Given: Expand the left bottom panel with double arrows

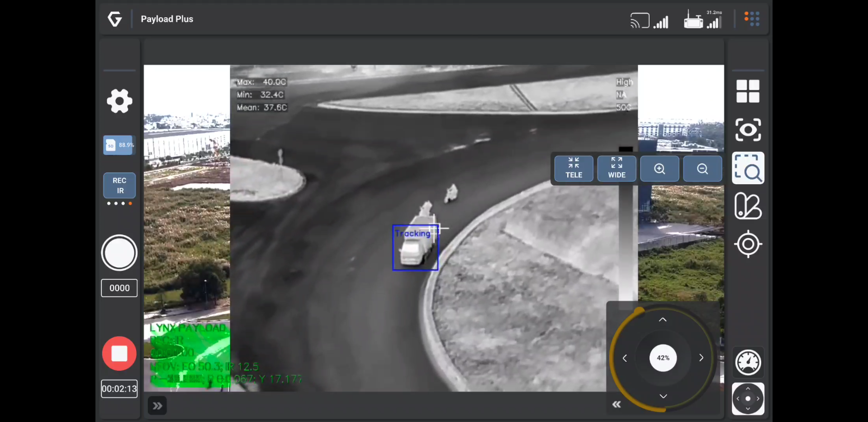Looking at the screenshot, I should pyautogui.click(x=157, y=405).
